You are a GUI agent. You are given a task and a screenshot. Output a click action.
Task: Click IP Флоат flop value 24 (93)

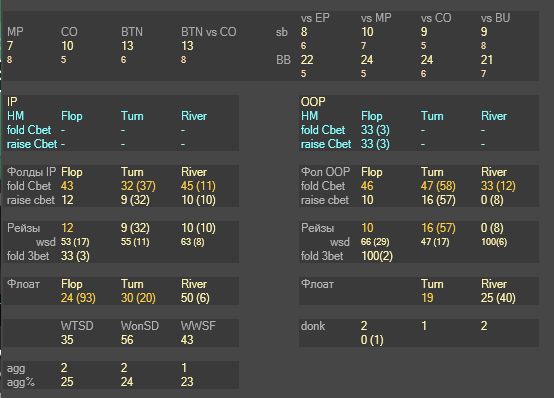[78, 298]
